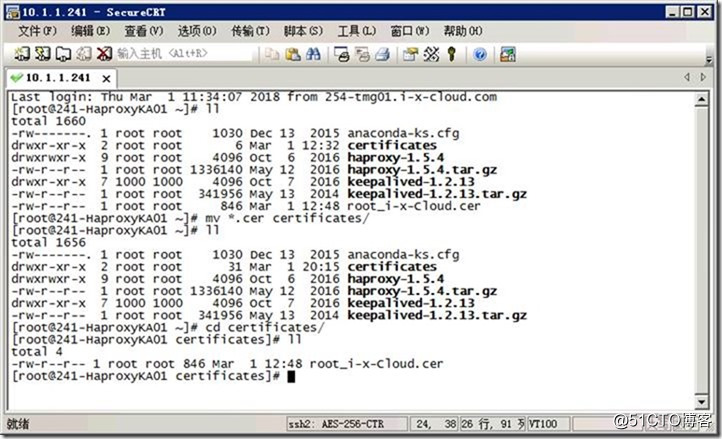This screenshot has width=722, height=439.
Task: Click the SecureCRT title bar app icon
Action: [x=12, y=12]
